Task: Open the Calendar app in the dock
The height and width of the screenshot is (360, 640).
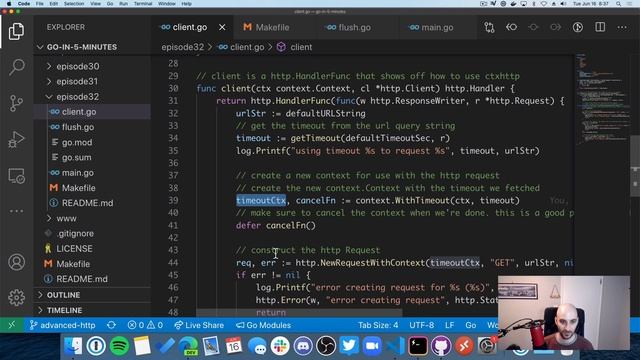Action: (x=234, y=346)
